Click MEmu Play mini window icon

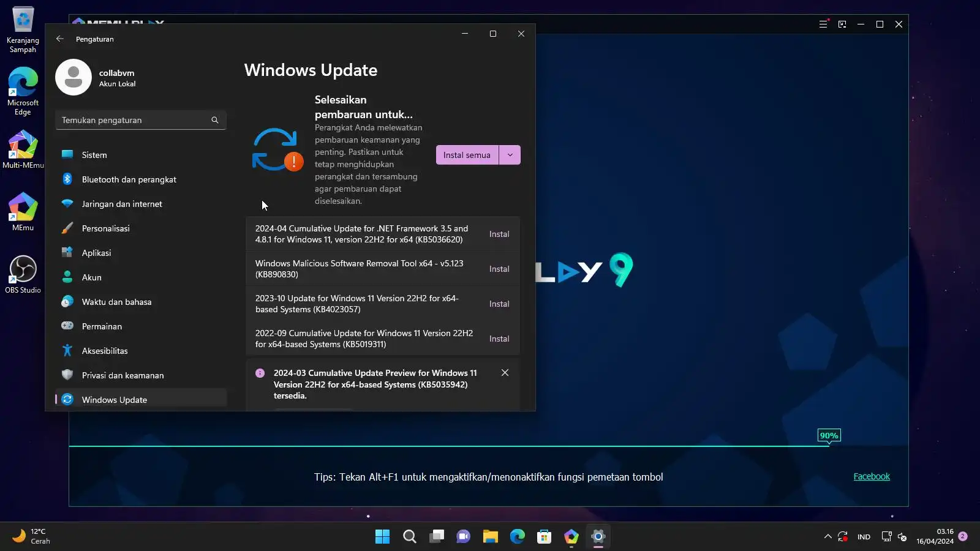842,24
